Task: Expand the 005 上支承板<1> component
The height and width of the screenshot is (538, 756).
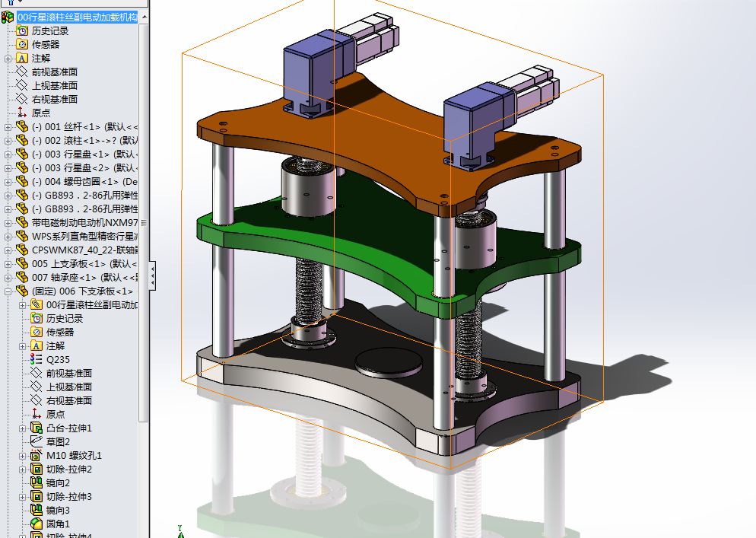Action: click(x=8, y=264)
